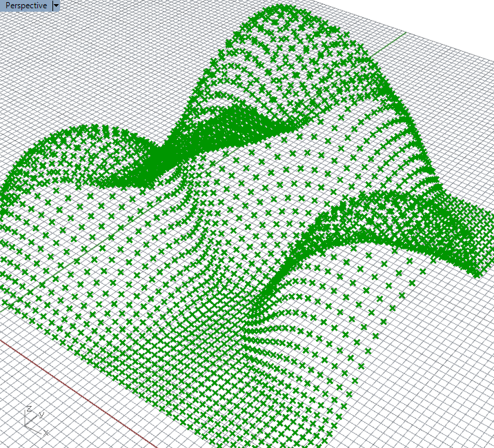The height and width of the screenshot is (448, 494).
Task: Open the viewport title dropdown arrow
Action: [56, 6]
